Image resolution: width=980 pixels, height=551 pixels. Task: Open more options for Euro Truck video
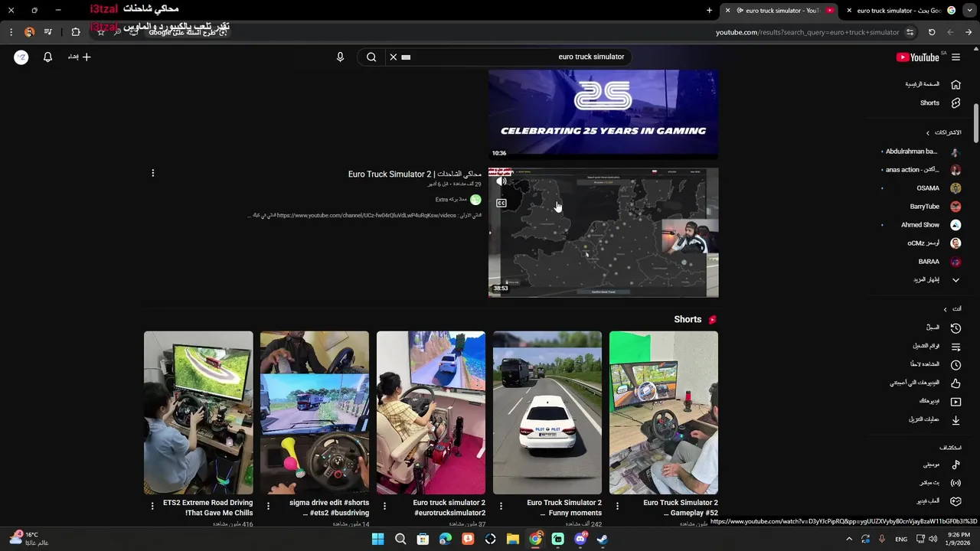click(152, 174)
